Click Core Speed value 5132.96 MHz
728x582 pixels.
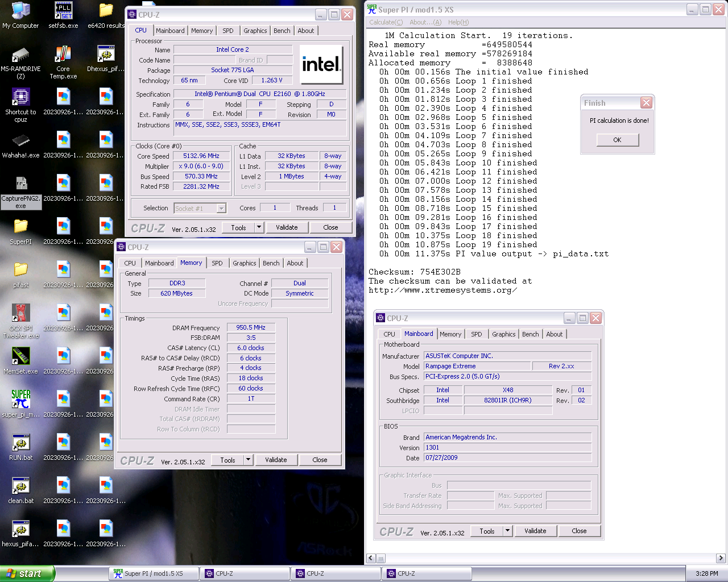201,156
